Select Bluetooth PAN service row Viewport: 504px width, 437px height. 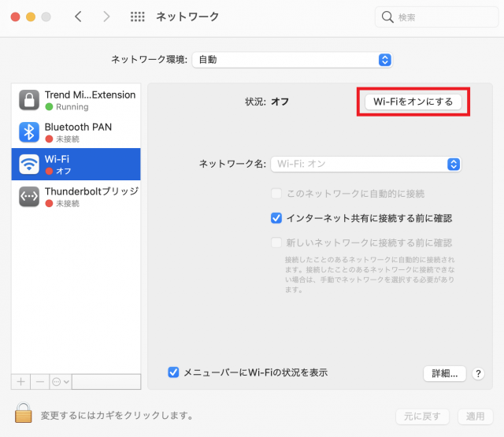76,132
